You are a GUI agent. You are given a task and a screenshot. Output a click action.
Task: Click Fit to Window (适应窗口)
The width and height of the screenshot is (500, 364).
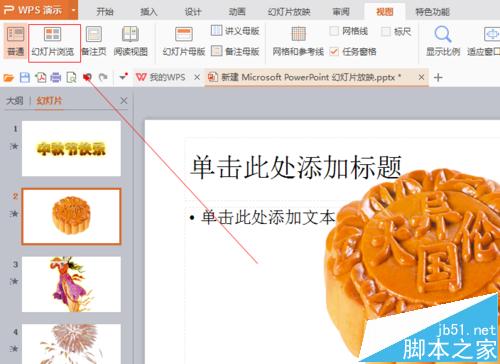pos(484,42)
